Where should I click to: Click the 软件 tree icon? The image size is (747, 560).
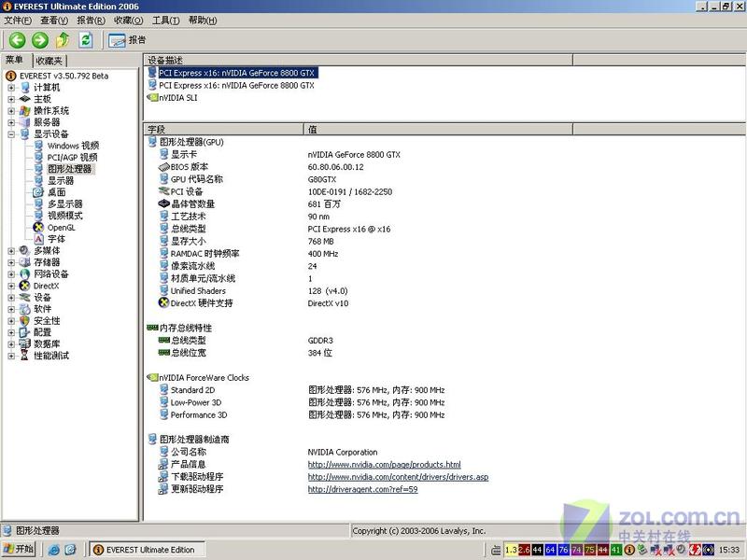tap(25, 309)
